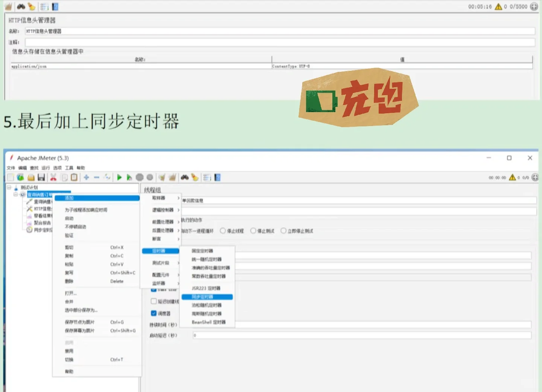Click the Search binoculars in HTTP信息头管理器 window
The height and width of the screenshot is (392, 542).
click(x=21, y=6)
